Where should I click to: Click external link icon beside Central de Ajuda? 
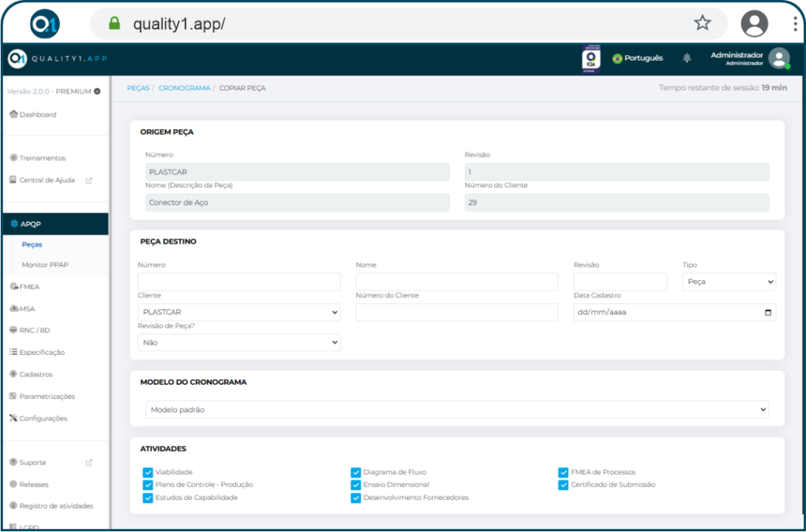(x=88, y=180)
